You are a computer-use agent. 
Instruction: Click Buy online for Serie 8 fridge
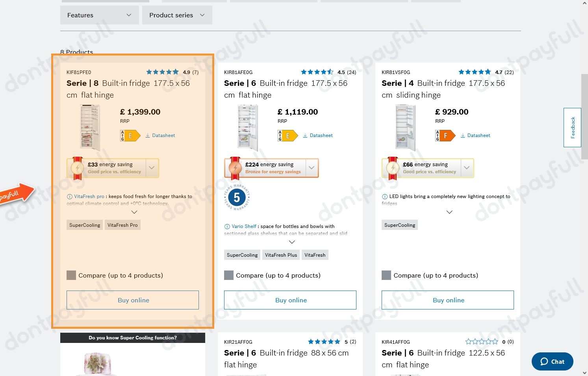point(133,300)
